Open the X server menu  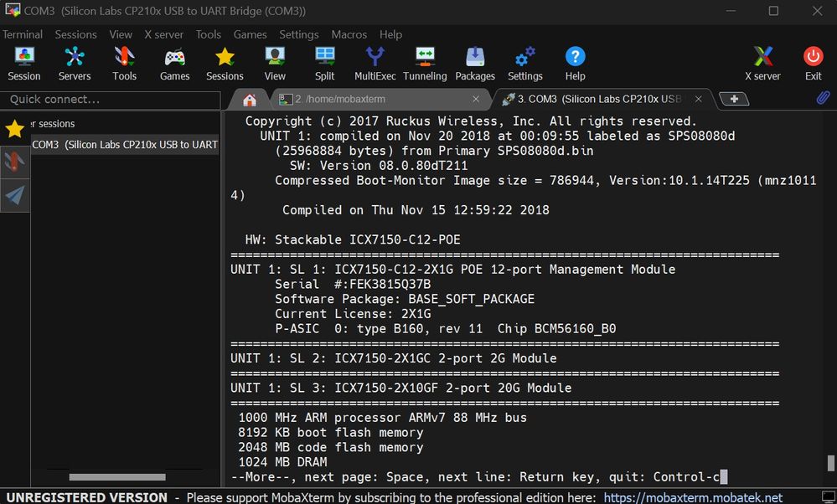tap(164, 34)
